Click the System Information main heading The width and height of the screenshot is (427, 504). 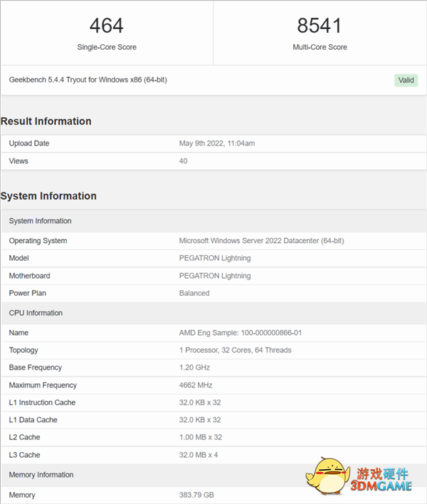click(x=48, y=196)
